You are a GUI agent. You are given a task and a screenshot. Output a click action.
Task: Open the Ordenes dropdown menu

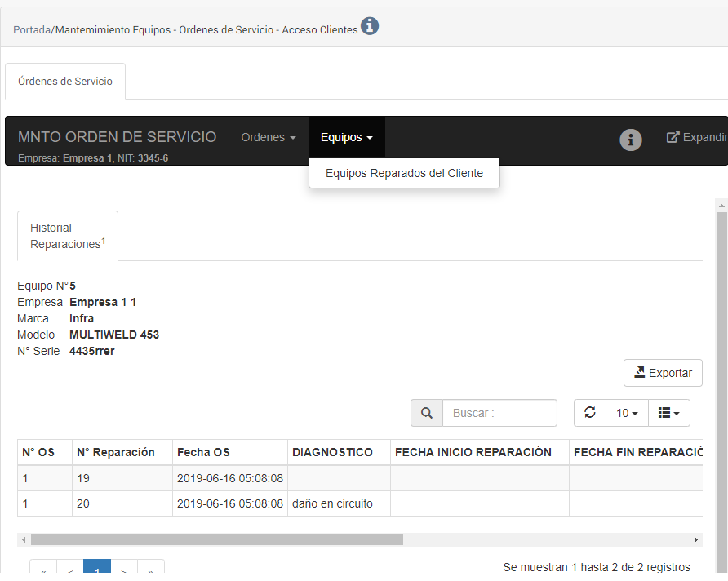[x=268, y=137]
